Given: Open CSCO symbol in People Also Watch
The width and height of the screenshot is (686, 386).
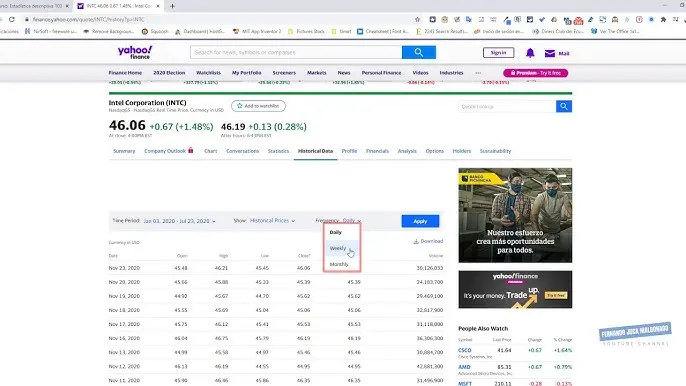Looking at the screenshot, I should (465, 351).
